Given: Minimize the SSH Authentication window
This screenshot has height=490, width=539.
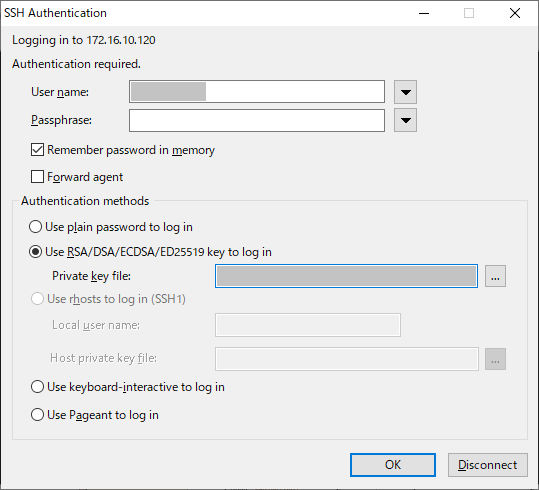Looking at the screenshot, I should [424, 13].
